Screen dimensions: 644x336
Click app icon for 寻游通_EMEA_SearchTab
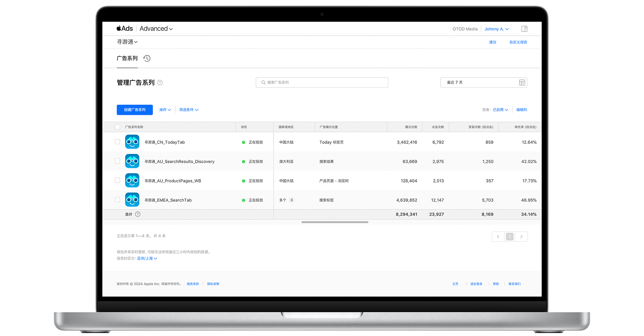(132, 200)
